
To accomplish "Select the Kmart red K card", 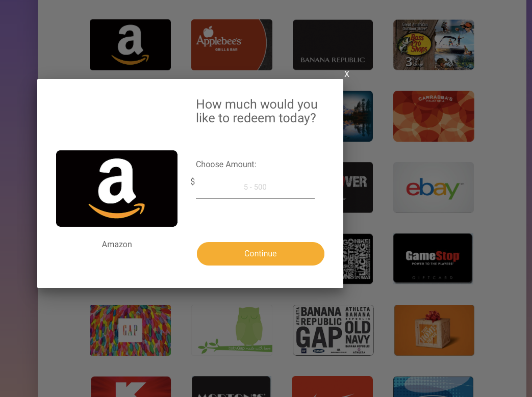I will pos(131,386).
